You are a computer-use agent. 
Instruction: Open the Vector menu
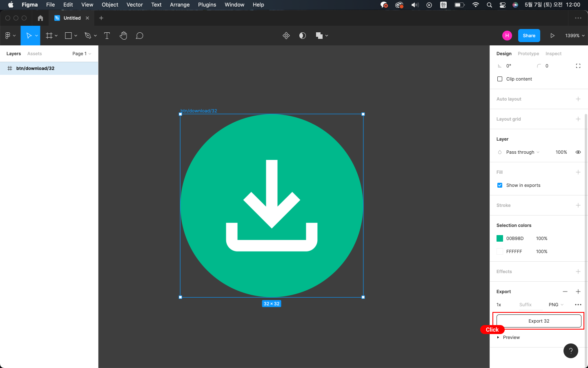pos(135,5)
